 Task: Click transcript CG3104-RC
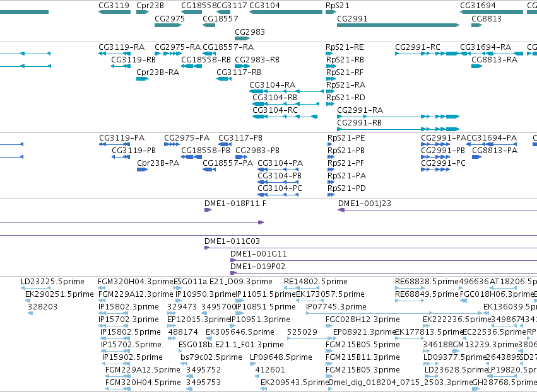(285, 117)
